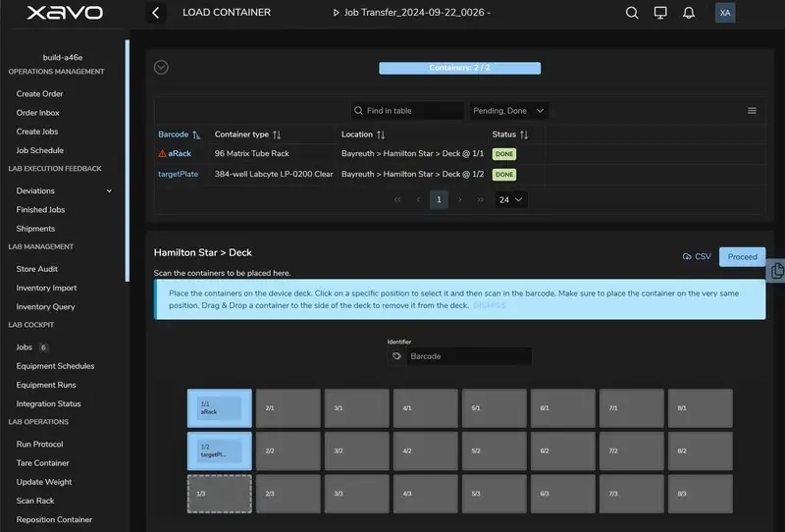
Task: Open the table options hamburger menu
Action: 752,111
